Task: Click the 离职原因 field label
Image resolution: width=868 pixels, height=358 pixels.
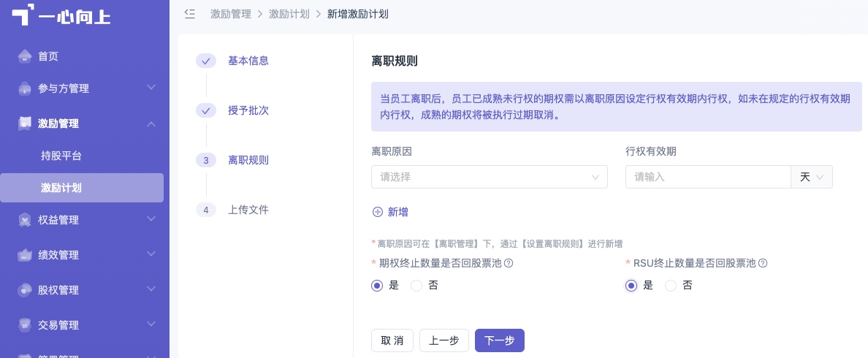Action: pyautogui.click(x=392, y=151)
